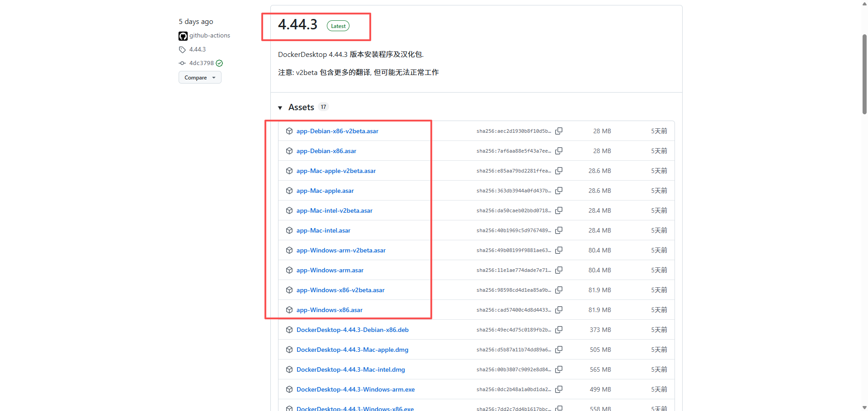Download DockerDesktop-4.44.3-Debian-x86.deb

[353, 330]
